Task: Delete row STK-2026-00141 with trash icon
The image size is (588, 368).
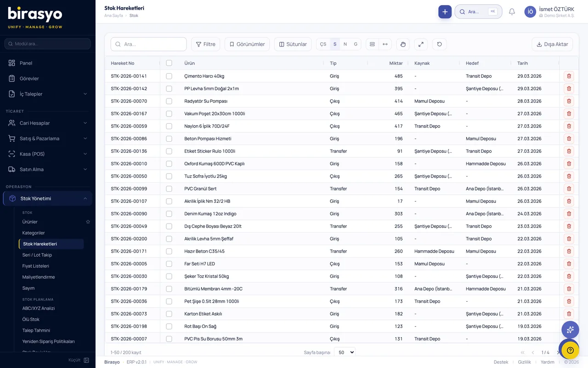Action: (x=569, y=76)
